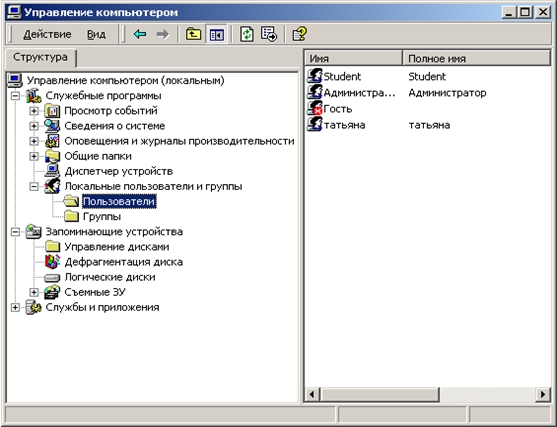Sort by the Имя column header
557x427 pixels.
[x=353, y=58]
